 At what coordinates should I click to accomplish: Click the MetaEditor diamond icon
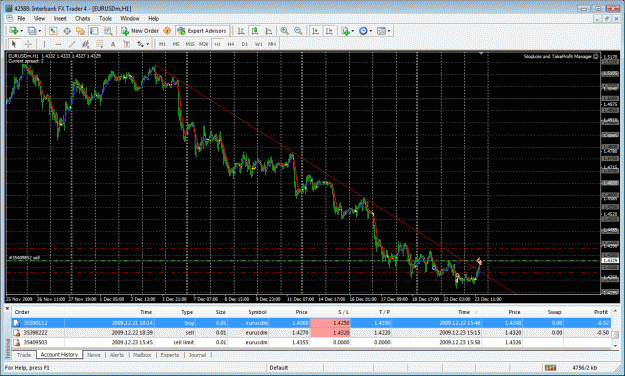pos(167,31)
